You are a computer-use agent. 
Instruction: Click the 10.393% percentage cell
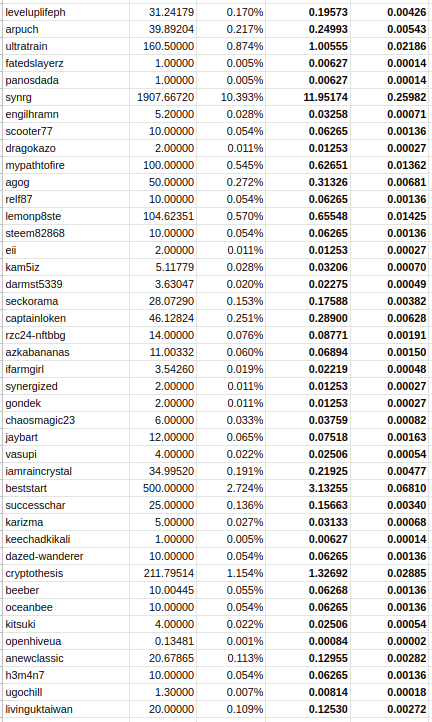(231, 97)
